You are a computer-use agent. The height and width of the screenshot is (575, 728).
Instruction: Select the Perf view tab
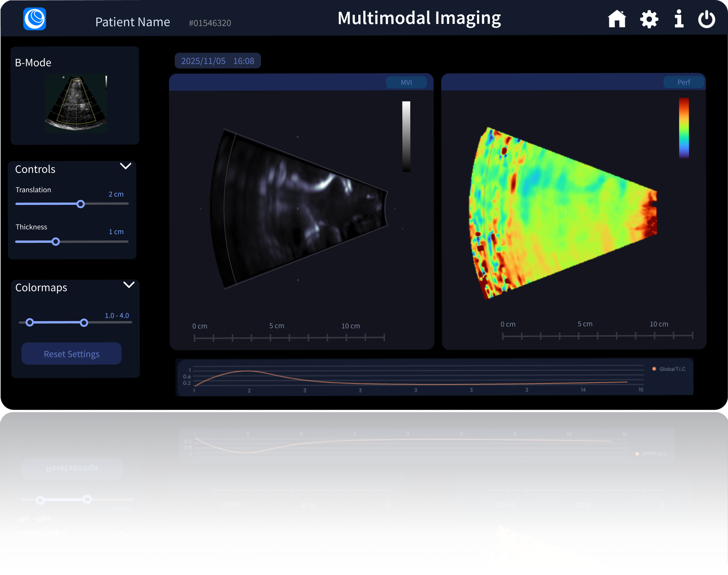click(x=684, y=82)
